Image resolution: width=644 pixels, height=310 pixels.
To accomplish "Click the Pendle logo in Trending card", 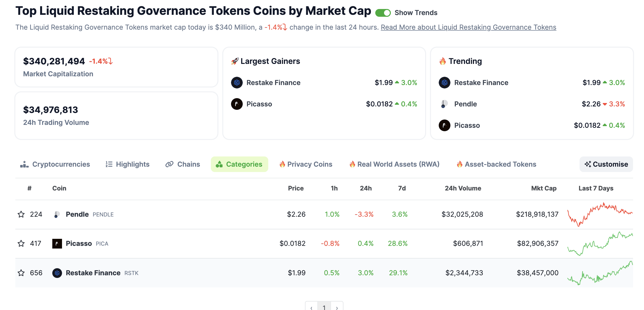I will [445, 104].
